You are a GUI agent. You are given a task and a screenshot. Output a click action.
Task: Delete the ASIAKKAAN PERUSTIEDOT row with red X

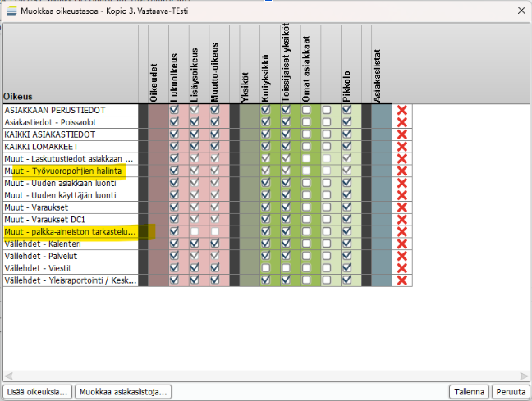[402, 110]
